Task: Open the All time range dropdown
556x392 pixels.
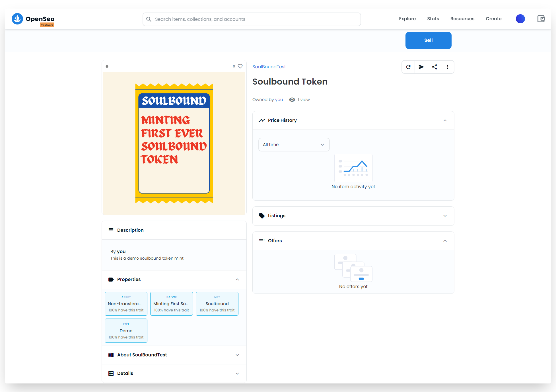Action: (294, 145)
